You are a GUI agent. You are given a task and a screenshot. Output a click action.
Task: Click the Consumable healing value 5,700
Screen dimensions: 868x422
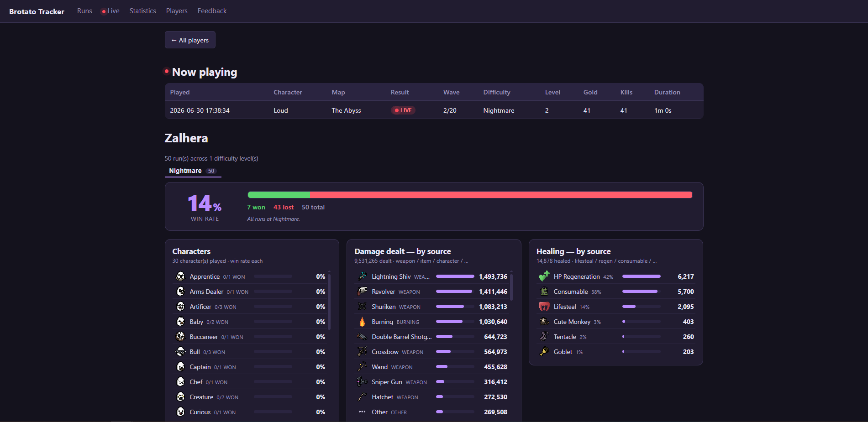point(686,292)
